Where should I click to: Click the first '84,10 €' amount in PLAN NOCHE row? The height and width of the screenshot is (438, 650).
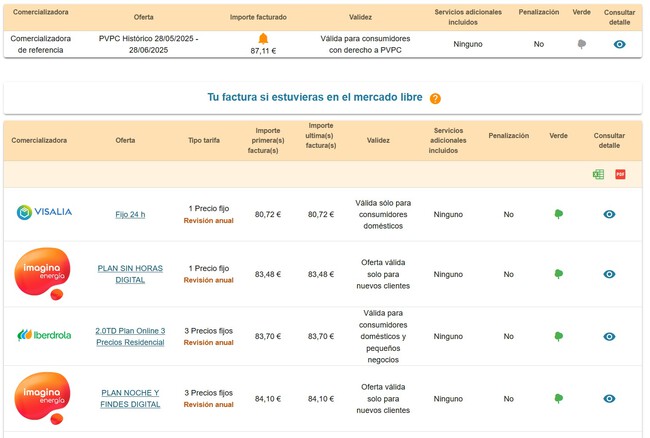[268, 399]
